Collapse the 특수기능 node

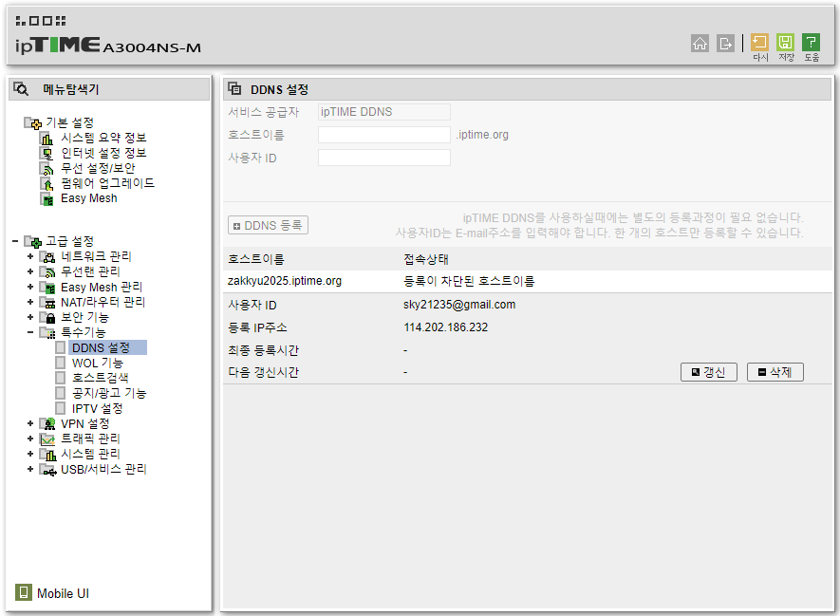30,332
